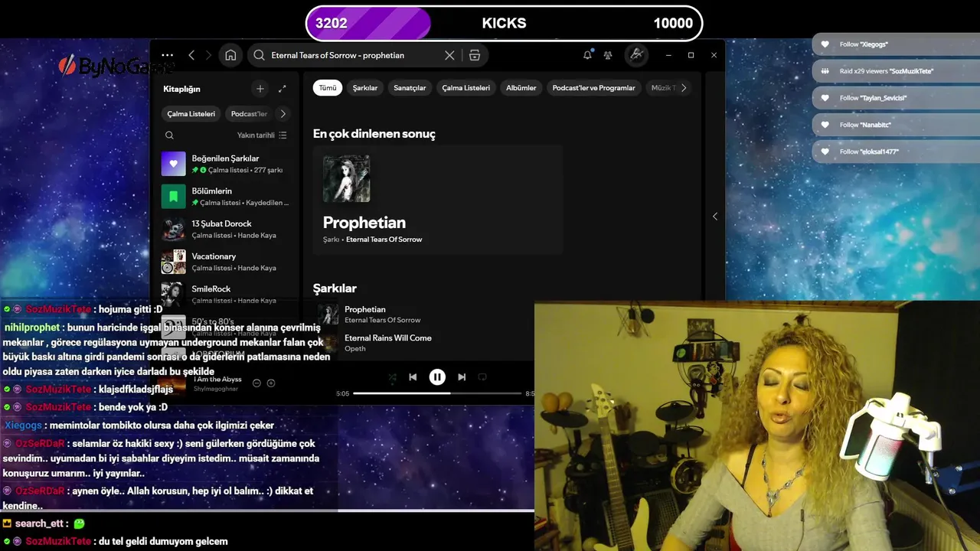
Task: Open Friend Activity people icon
Action: 608,55
